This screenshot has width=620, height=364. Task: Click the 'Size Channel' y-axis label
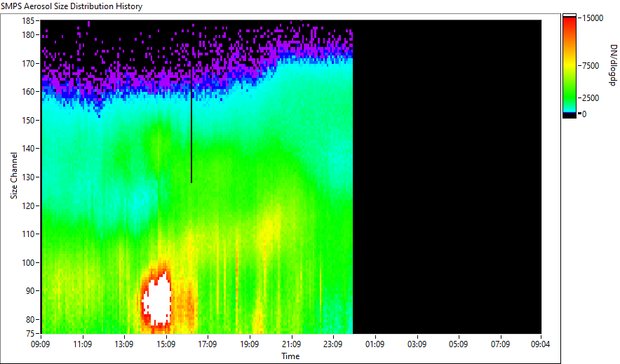(14, 175)
